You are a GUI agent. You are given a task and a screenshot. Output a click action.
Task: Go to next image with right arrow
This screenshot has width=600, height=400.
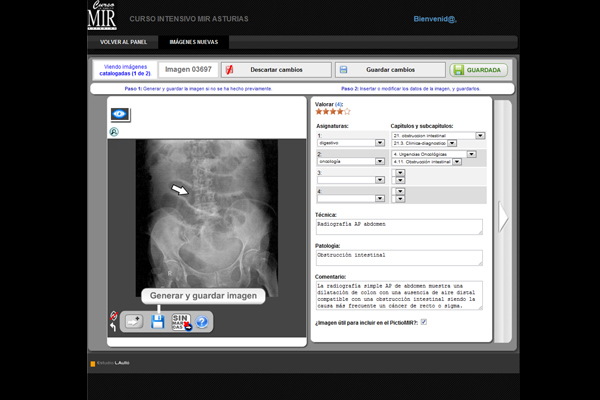(503, 217)
